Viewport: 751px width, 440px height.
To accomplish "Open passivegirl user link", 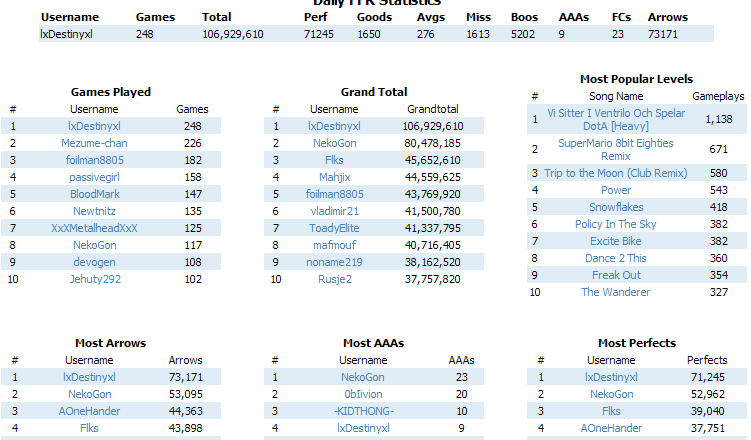I will (94, 177).
